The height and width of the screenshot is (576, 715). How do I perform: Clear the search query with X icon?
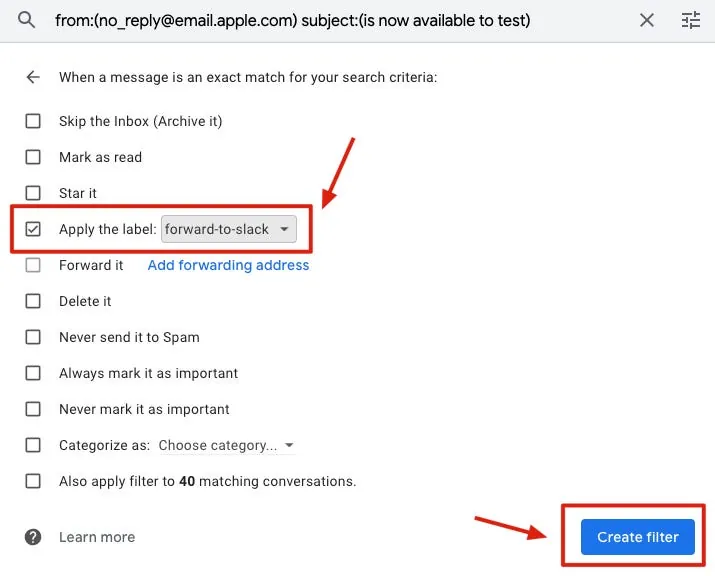(x=647, y=20)
